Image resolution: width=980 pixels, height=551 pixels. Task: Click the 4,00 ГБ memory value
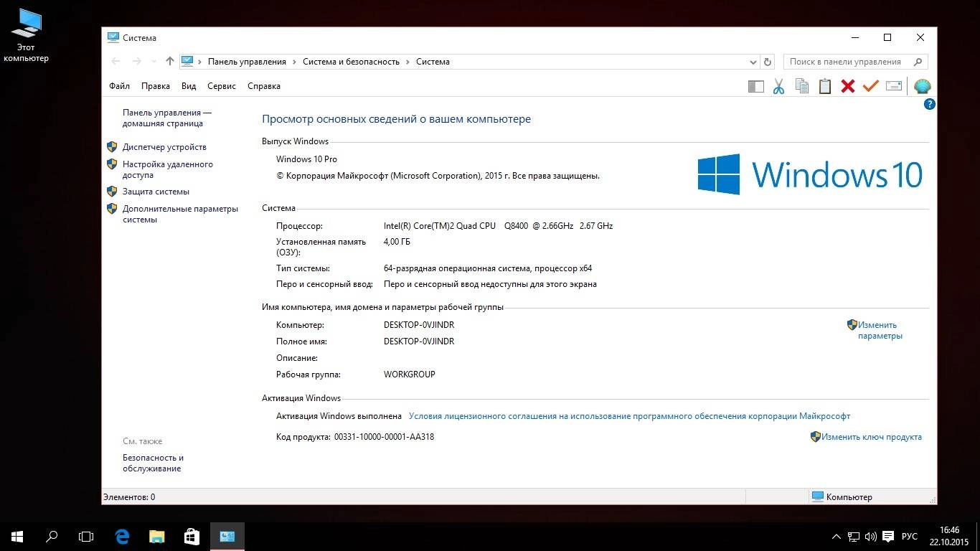[397, 242]
